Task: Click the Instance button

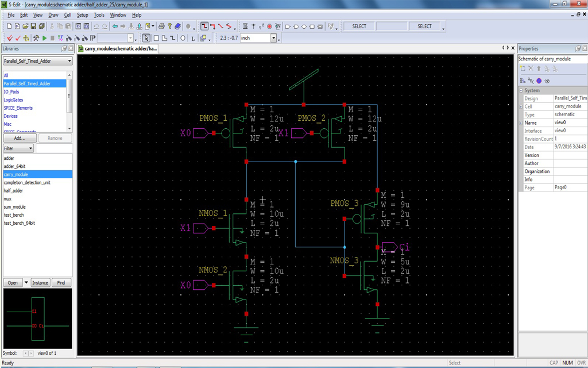Action: pos(40,283)
